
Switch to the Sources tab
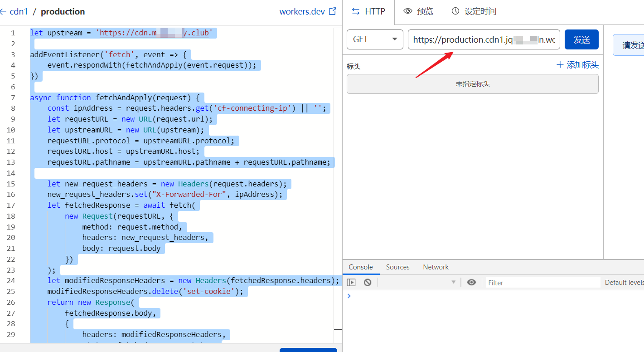[397, 267]
